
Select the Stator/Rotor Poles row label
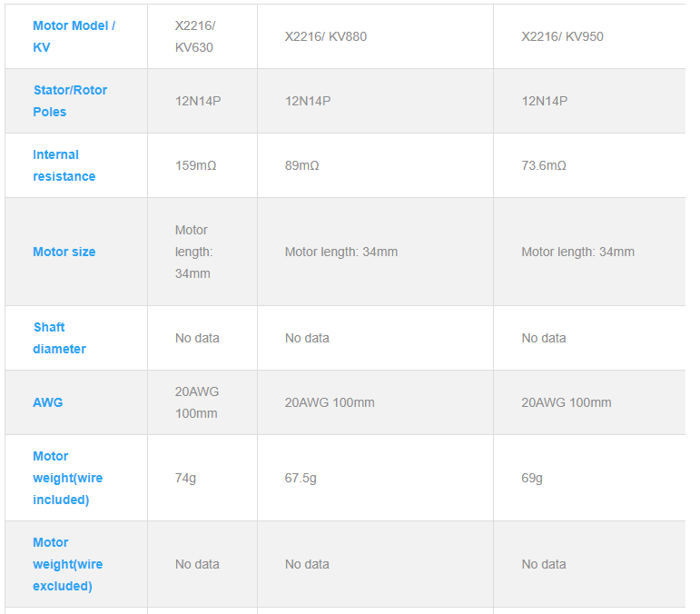pyautogui.click(x=70, y=101)
